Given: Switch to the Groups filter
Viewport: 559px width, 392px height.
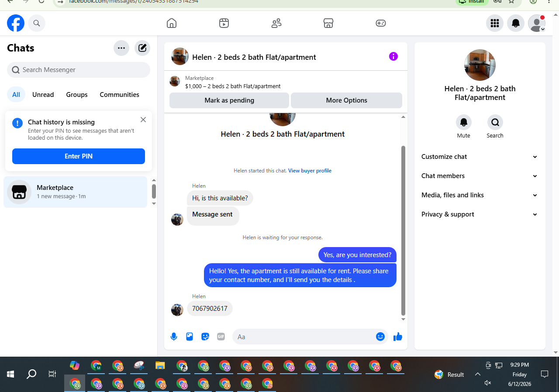Looking at the screenshot, I should [77, 95].
